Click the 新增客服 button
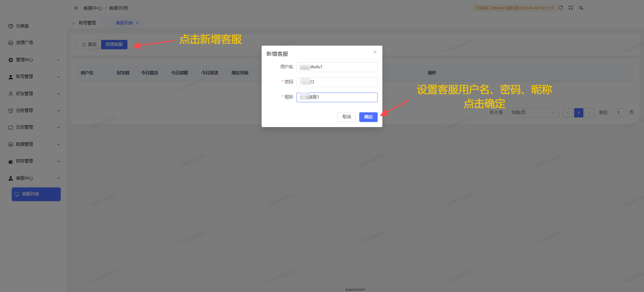The image size is (644, 292). (114, 45)
